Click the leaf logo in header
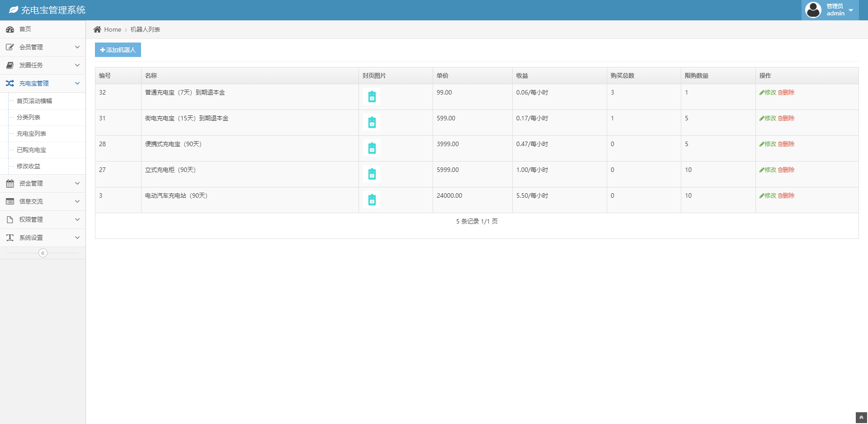The image size is (868, 424). click(14, 10)
